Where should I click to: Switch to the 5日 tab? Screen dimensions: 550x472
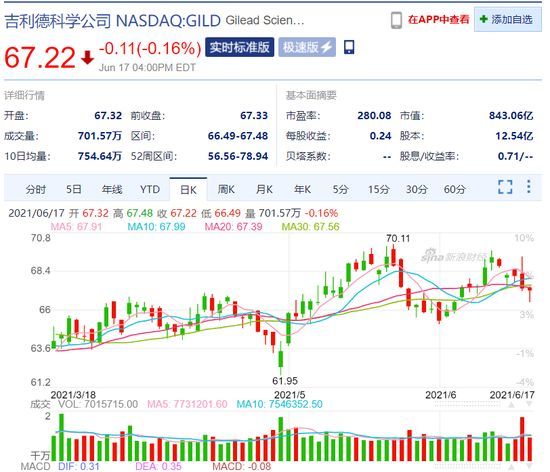74,189
